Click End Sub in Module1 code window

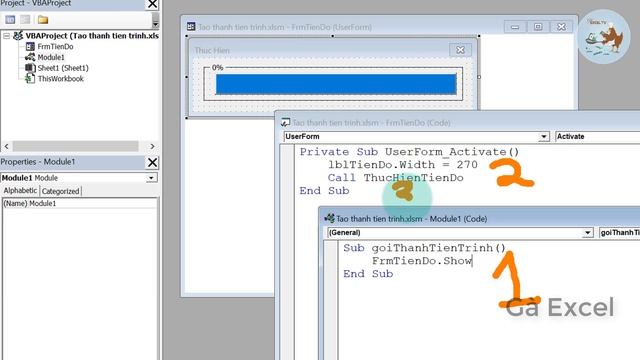click(368, 274)
